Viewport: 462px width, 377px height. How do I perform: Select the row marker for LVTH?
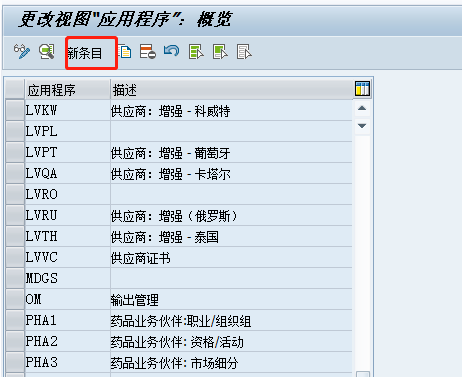(15, 236)
